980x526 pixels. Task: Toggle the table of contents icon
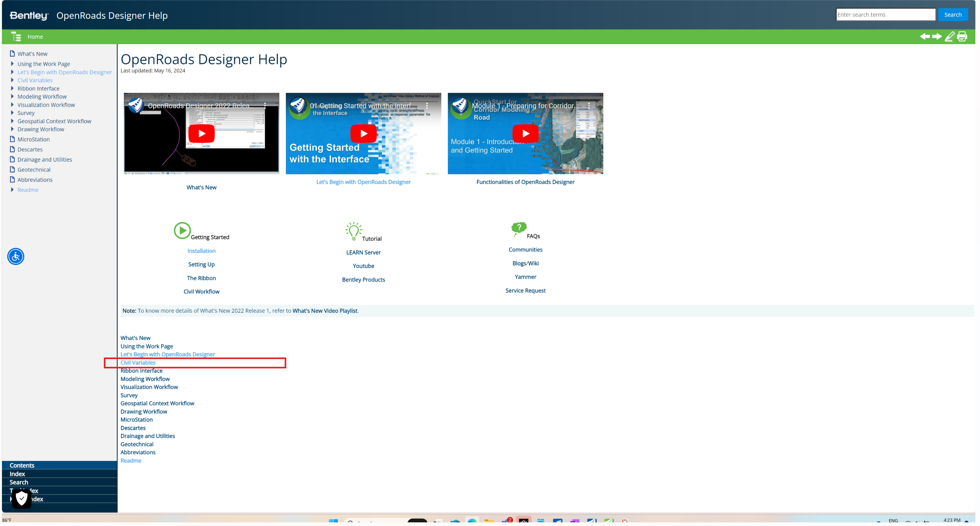(x=16, y=36)
